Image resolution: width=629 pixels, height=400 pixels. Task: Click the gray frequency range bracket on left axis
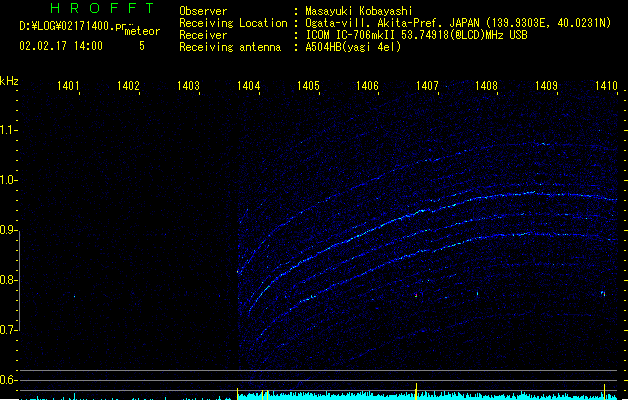coord(19,281)
